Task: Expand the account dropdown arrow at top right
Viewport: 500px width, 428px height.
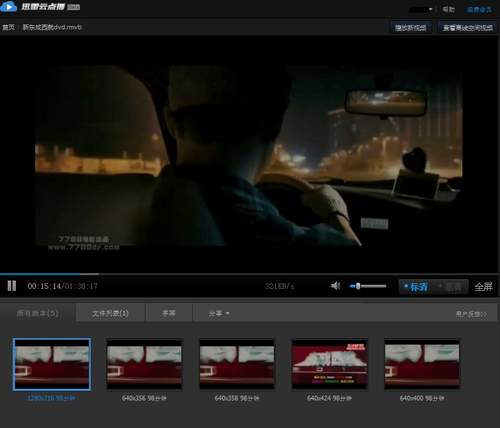Action: coord(430,9)
